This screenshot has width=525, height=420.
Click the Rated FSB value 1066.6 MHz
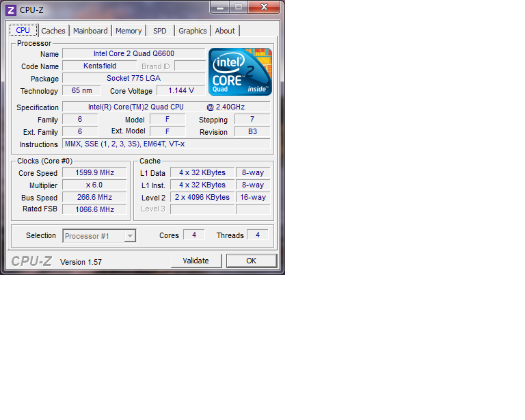click(95, 210)
